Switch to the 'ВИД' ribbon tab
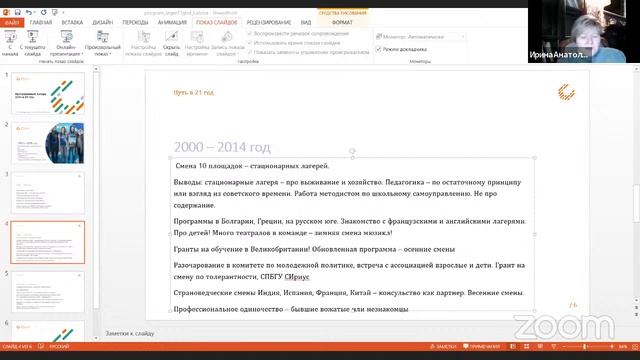The image size is (640, 360). coord(306,22)
